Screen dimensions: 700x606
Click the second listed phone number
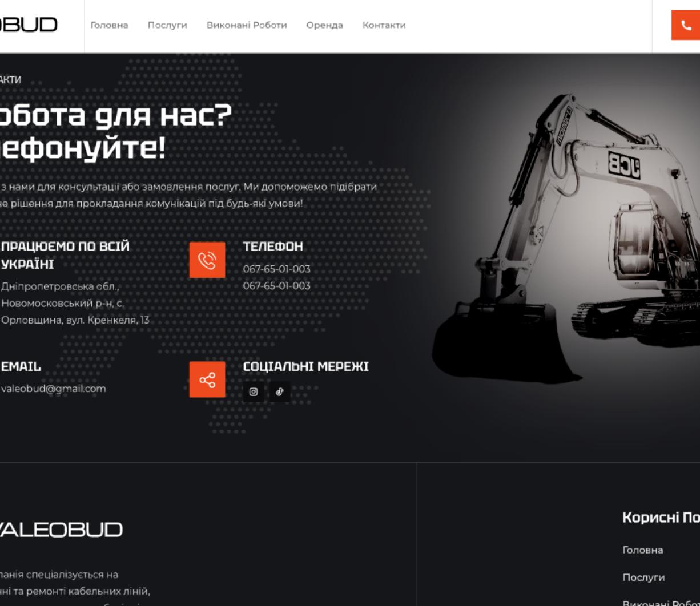276,286
